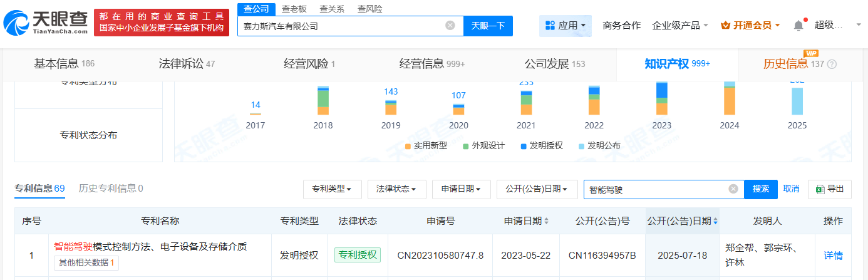Open the 申请日期 filter dropdown
This screenshot has height=280, width=868.
[x=461, y=189]
